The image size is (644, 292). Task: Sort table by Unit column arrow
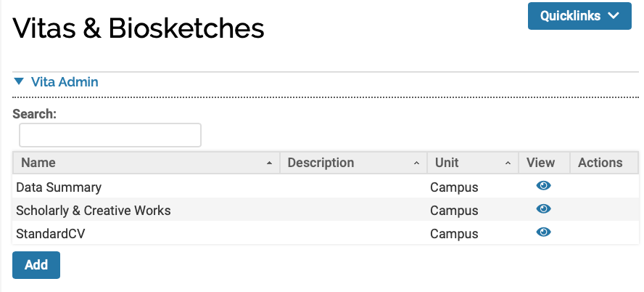(x=508, y=163)
